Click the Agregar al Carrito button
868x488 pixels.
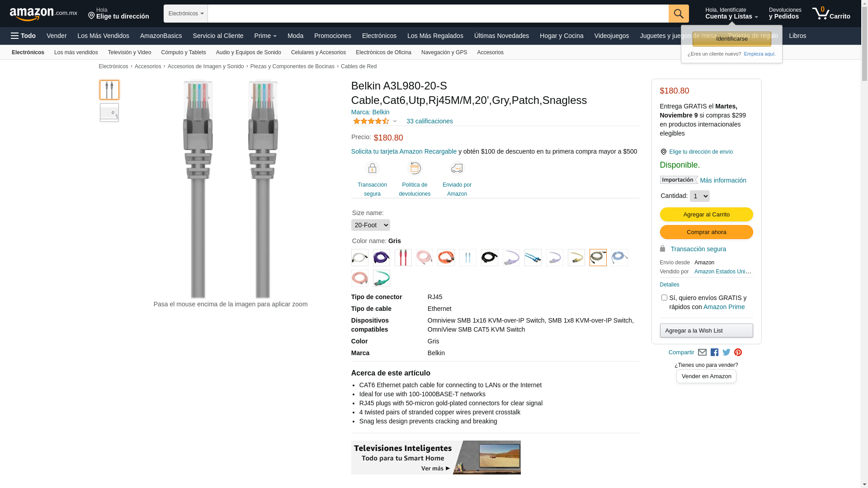(706, 215)
